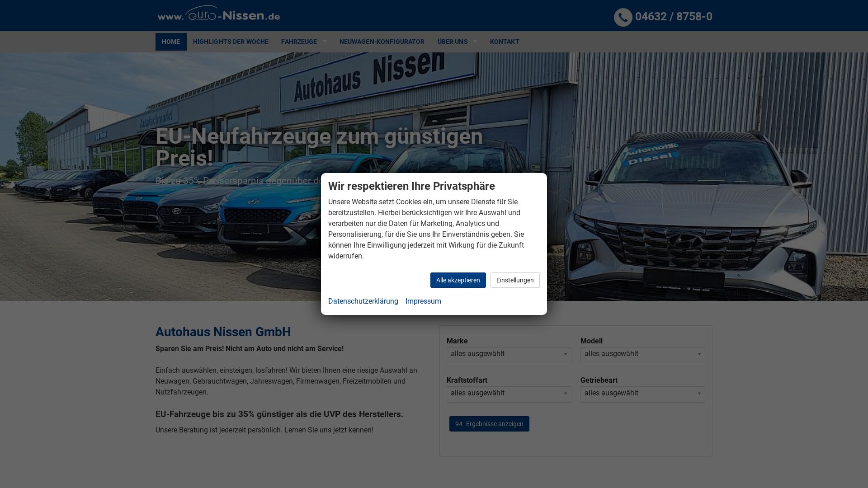Open the HOME menu item

(171, 42)
